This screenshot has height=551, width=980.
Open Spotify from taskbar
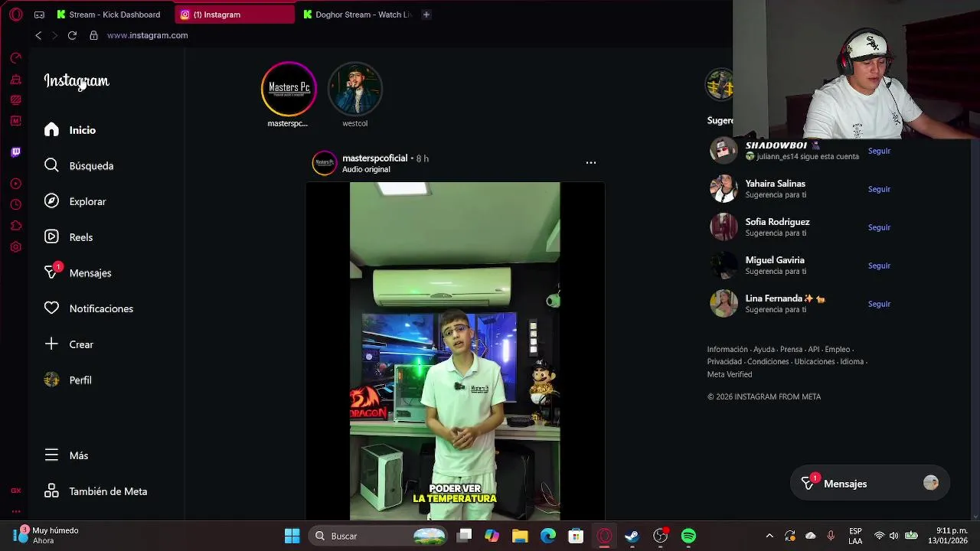point(688,536)
